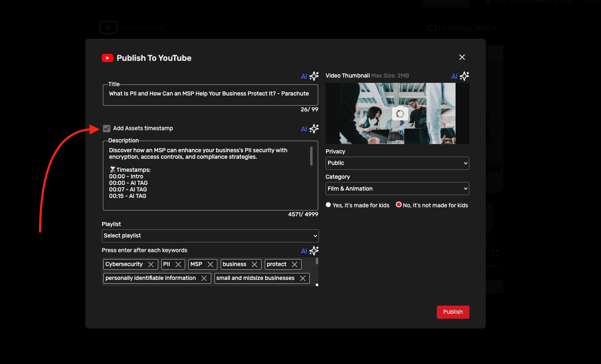The height and width of the screenshot is (364, 601).
Task: Open the Category dropdown showing Film & Animation
Action: pyautogui.click(x=398, y=189)
